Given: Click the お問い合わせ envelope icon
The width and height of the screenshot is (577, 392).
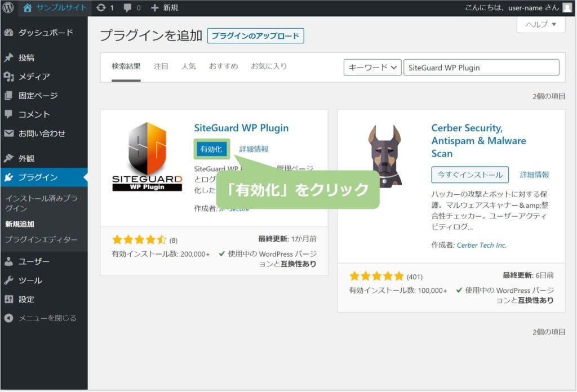Looking at the screenshot, I should 9,133.
